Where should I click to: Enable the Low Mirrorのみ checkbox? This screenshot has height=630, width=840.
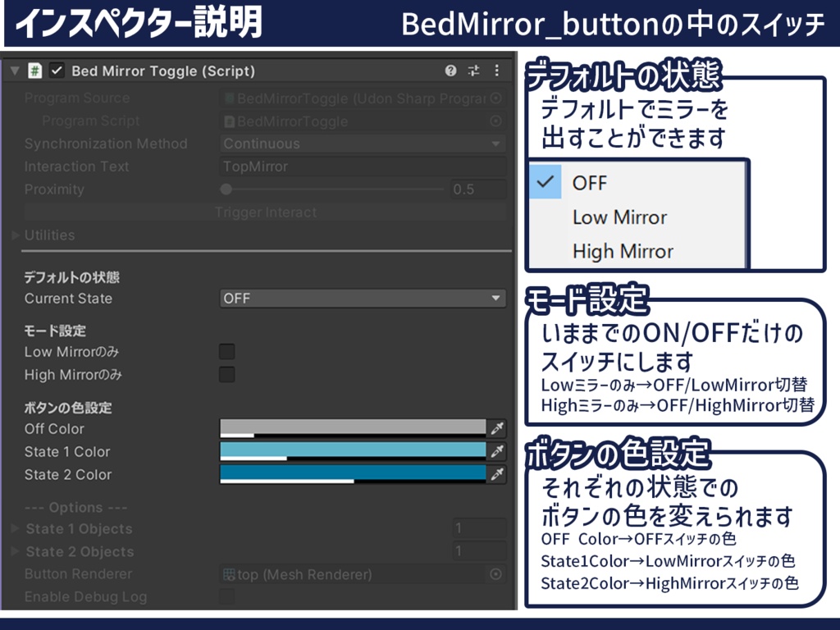pos(226,354)
